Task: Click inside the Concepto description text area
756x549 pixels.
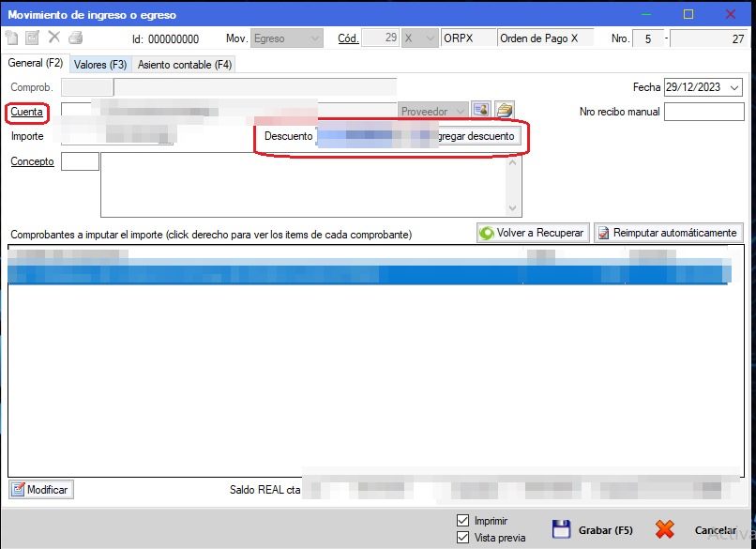Action: (304, 185)
